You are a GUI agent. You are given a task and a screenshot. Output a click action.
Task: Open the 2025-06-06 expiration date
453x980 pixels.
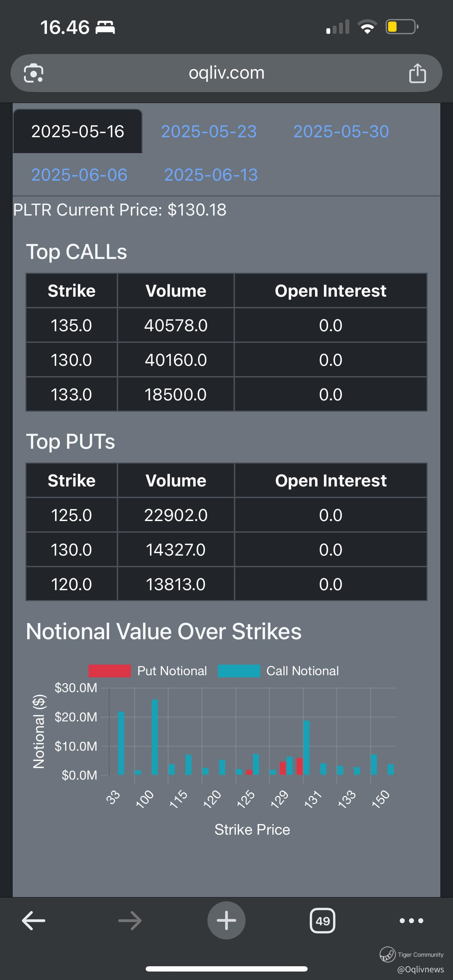(79, 175)
